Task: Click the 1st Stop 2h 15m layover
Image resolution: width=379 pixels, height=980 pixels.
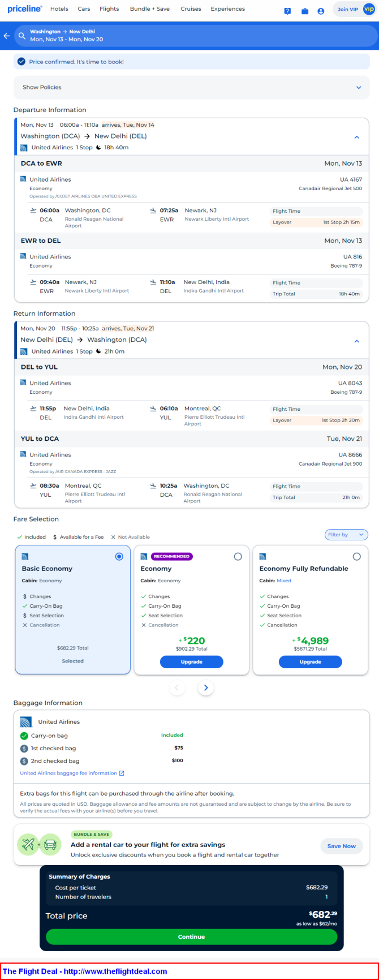Action: point(341,222)
